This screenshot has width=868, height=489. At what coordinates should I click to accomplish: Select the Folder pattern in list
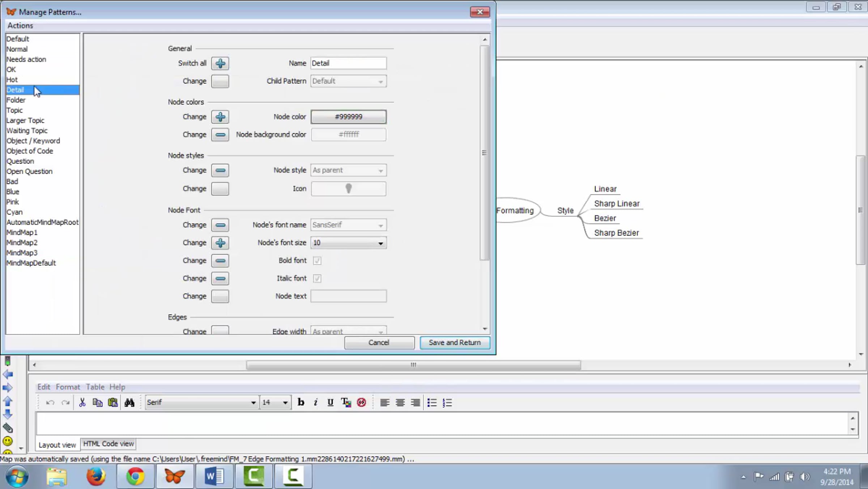click(43, 100)
